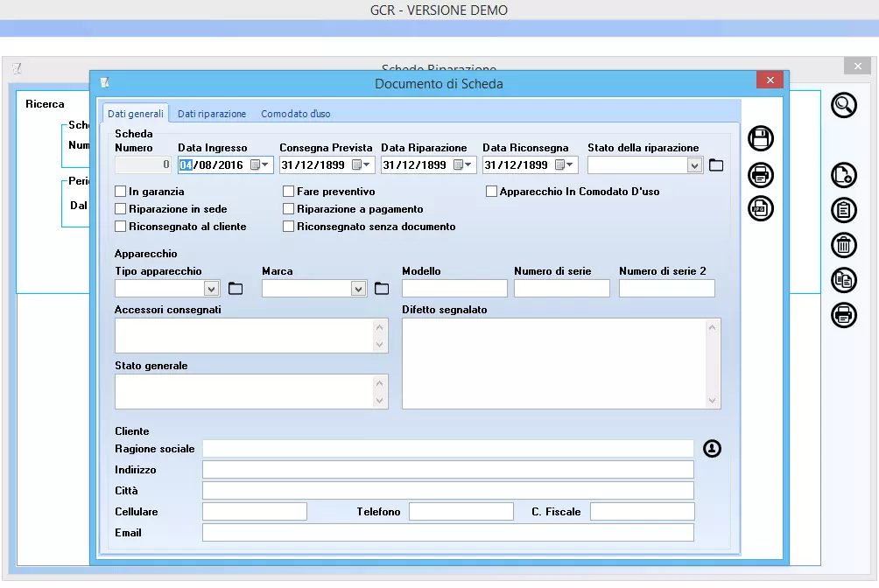Open folder icon next to Tipo apparecchio
The height and width of the screenshot is (588, 879).
point(236,288)
